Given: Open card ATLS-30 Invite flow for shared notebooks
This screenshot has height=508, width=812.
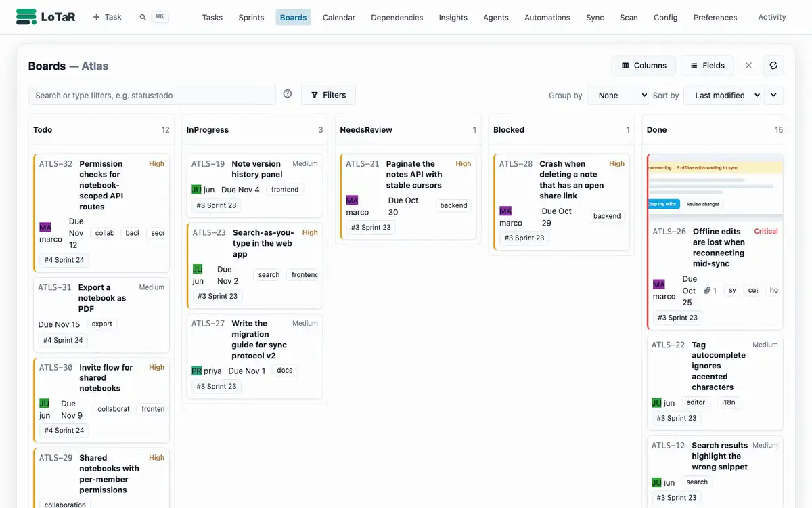Looking at the screenshot, I should tap(101, 400).
